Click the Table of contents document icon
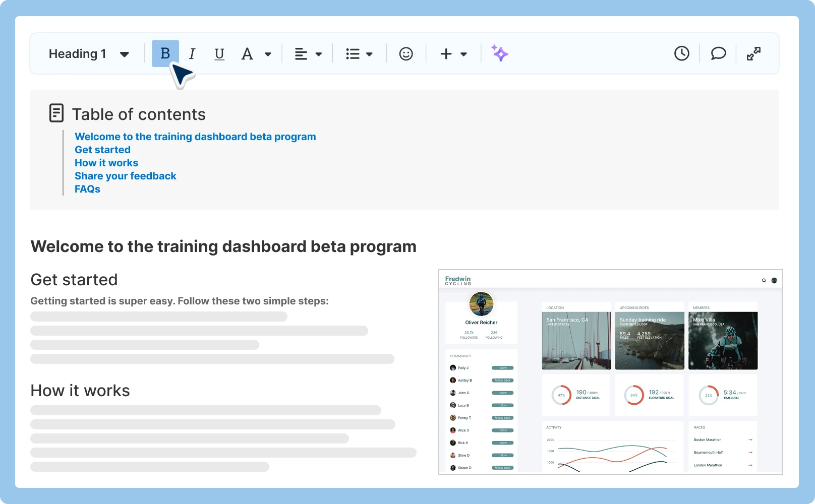This screenshot has width=815, height=504. tap(56, 113)
